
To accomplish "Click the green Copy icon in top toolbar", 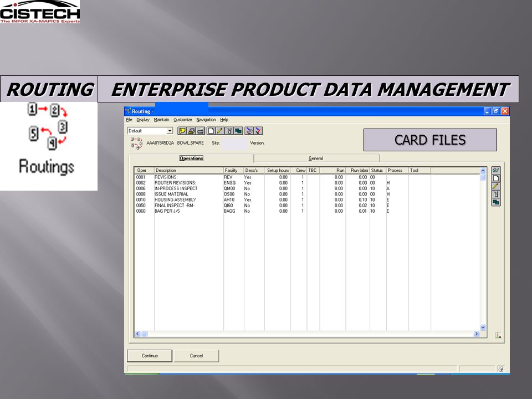I will tap(238, 131).
